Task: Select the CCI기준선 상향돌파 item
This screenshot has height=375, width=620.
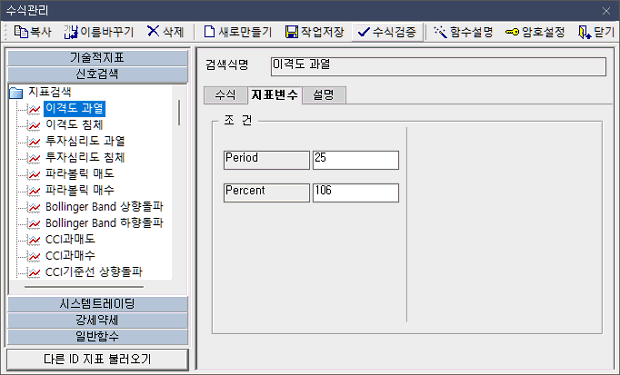Action: [94, 272]
